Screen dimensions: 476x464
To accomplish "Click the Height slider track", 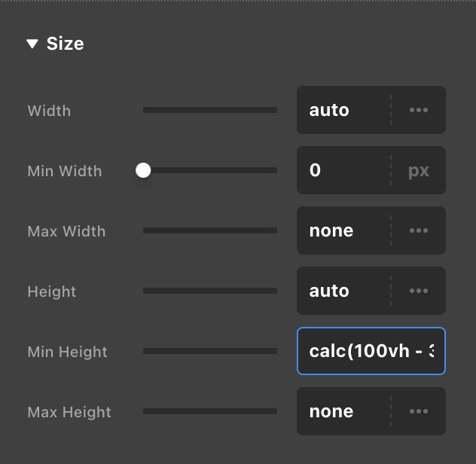I will (x=210, y=291).
